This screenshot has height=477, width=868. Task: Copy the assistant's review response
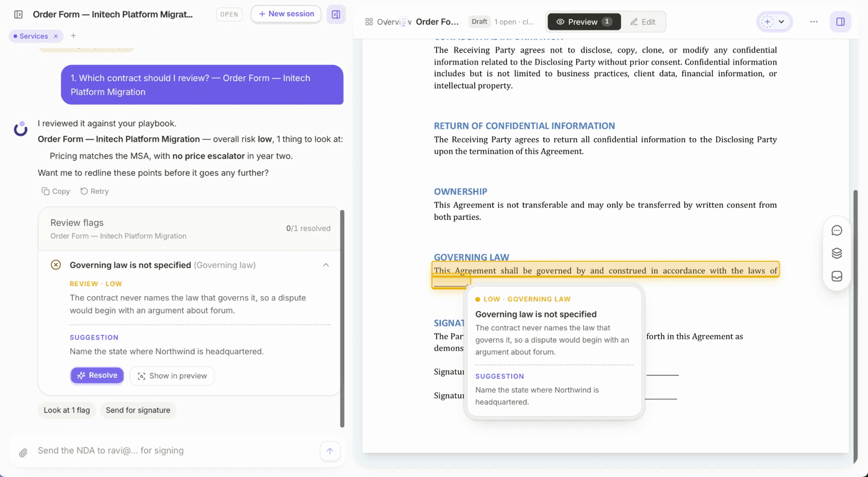pos(56,191)
